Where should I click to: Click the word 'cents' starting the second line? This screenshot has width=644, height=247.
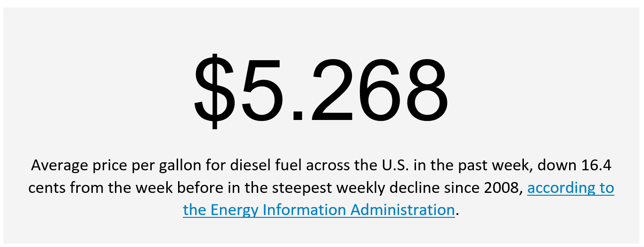[x=48, y=188]
